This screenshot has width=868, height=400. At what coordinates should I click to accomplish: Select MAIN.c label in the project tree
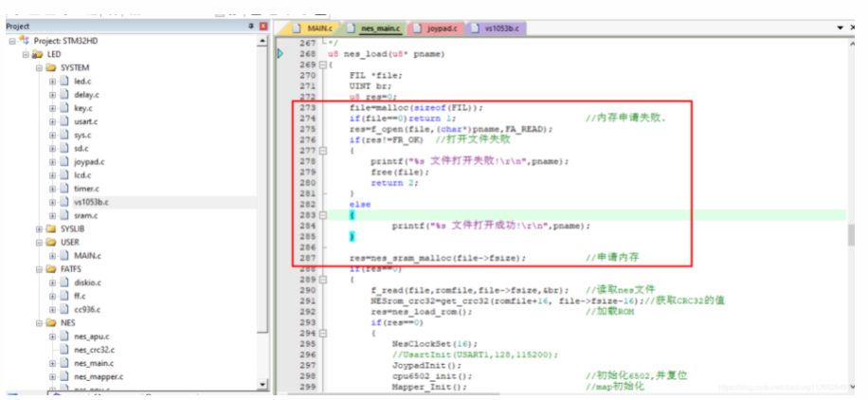(x=87, y=255)
